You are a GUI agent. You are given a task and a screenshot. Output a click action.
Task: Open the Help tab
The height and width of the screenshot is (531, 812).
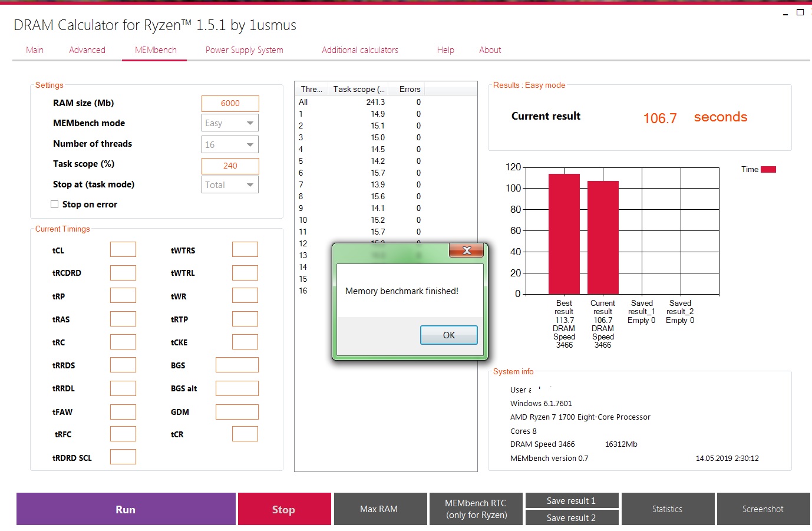tap(445, 50)
